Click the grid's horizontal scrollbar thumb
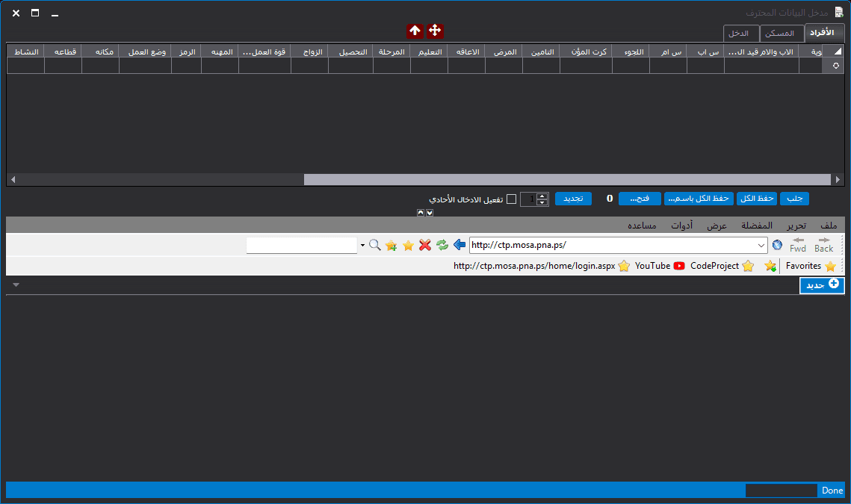 click(567, 179)
